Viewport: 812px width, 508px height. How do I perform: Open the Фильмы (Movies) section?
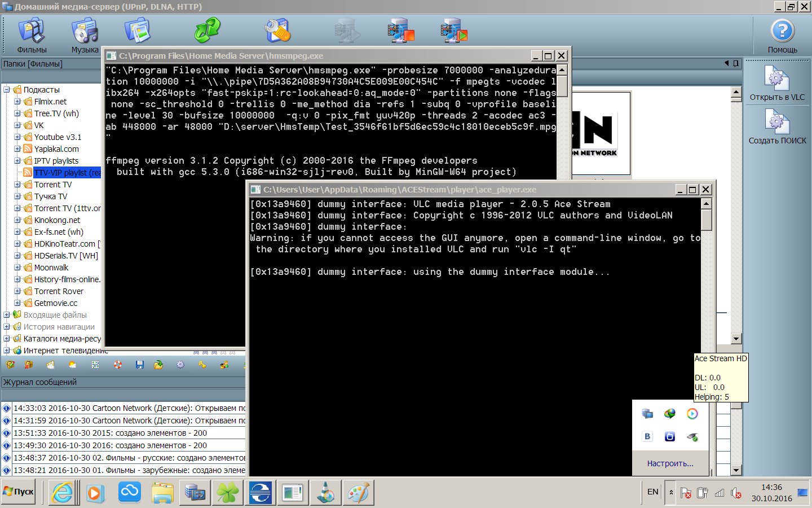click(x=32, y=35)
